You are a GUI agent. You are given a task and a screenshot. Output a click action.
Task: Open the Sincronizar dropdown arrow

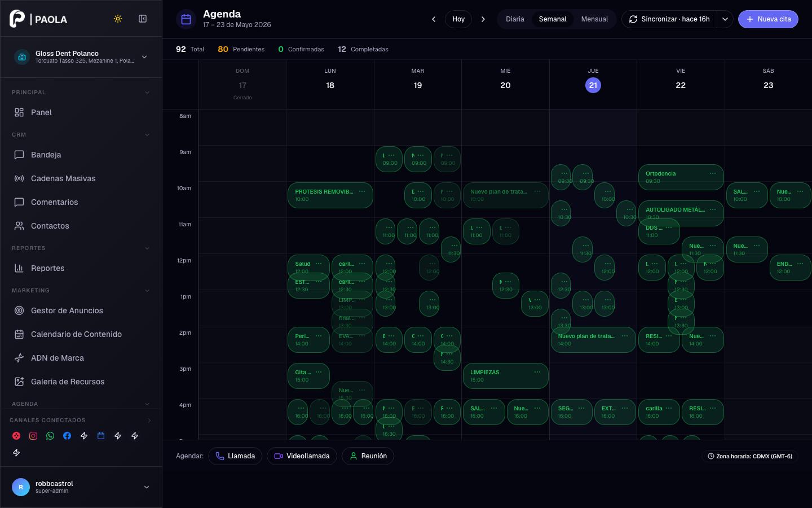click(725, 19)
